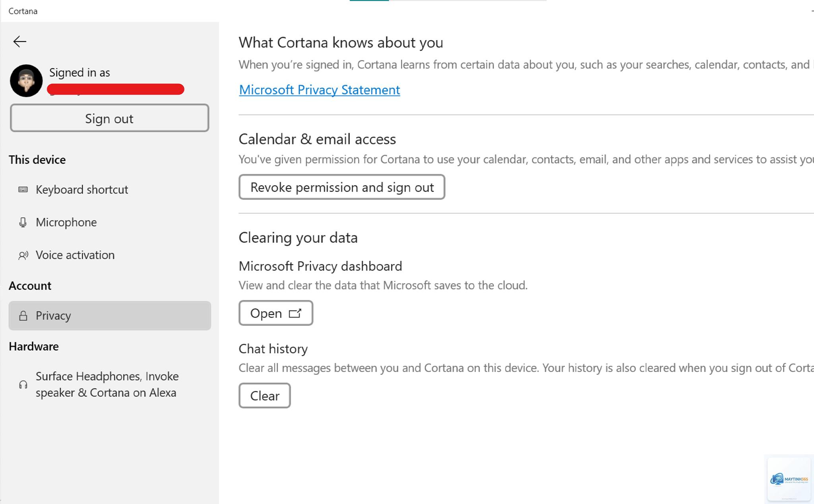
Task: Click the 'Calendar & email access' heading
Action: pos(318,139)
